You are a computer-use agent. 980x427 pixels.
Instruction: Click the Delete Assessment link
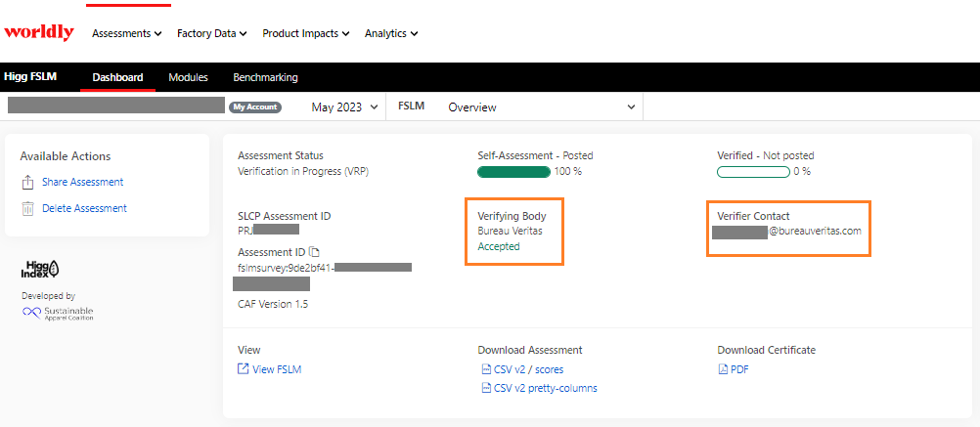tap(84, 208)
